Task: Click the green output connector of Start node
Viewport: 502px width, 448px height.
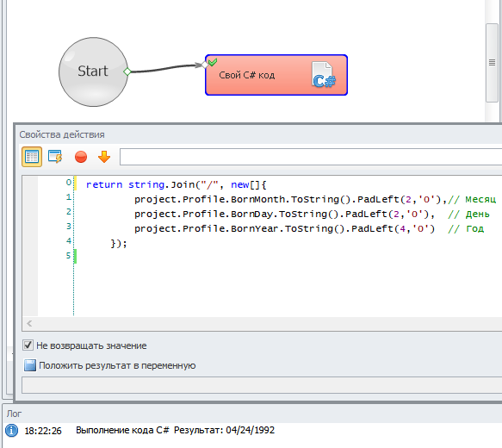Action: click(x=127, y=72)
